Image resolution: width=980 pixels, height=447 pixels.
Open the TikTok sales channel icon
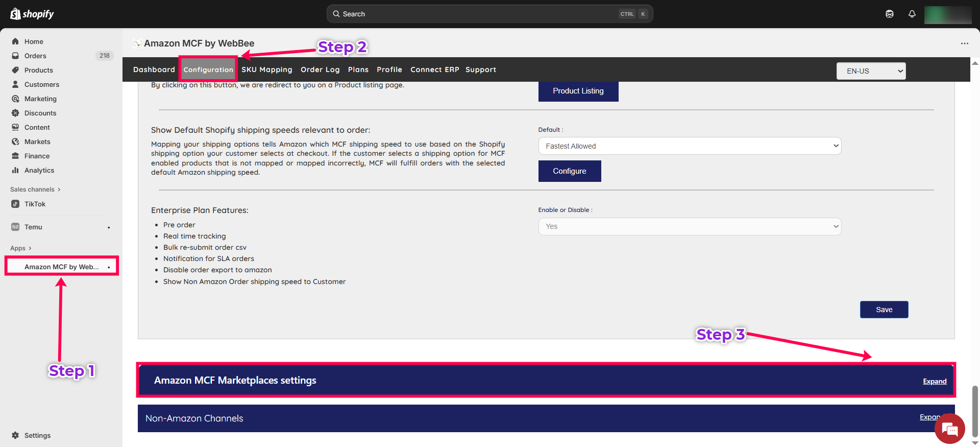click(x=15, y=204)
